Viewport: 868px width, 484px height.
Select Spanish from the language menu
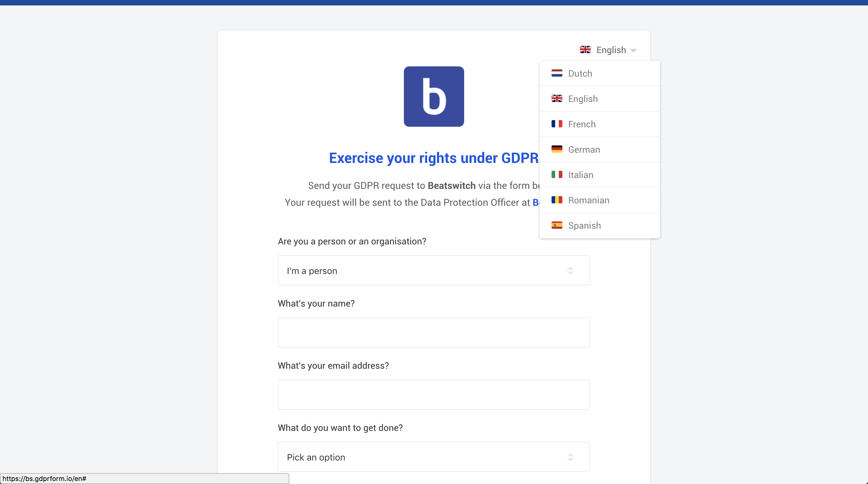click(584, 225)
